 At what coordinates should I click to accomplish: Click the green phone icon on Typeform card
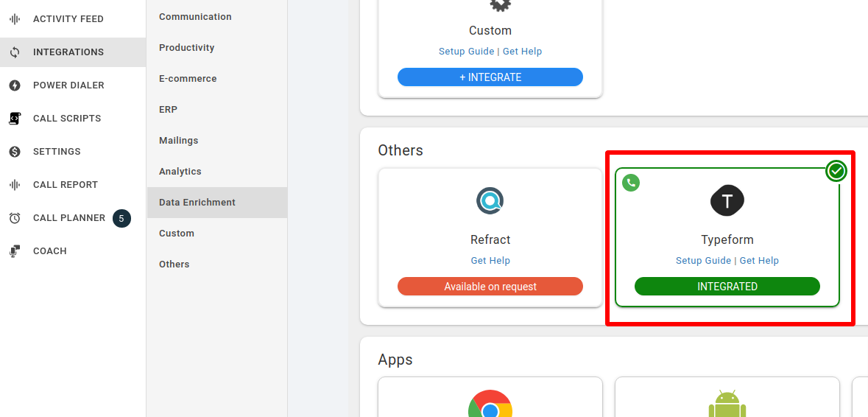coord(630,183)
